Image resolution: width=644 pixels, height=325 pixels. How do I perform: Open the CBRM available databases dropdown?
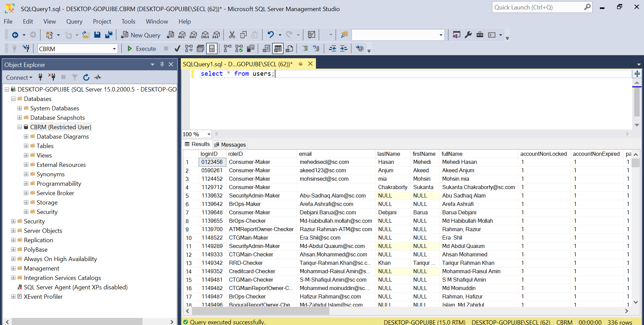(x=114, y=49)
